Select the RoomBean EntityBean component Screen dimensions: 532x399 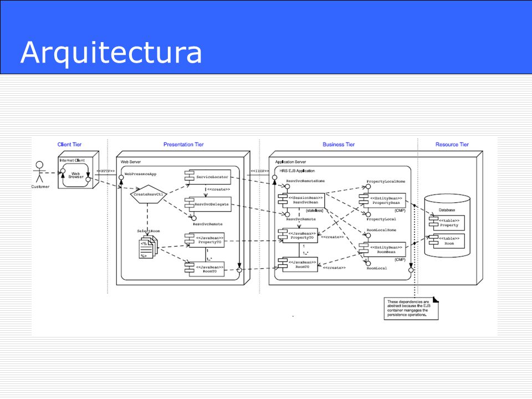pyautogui.click(x=382, y=249)
